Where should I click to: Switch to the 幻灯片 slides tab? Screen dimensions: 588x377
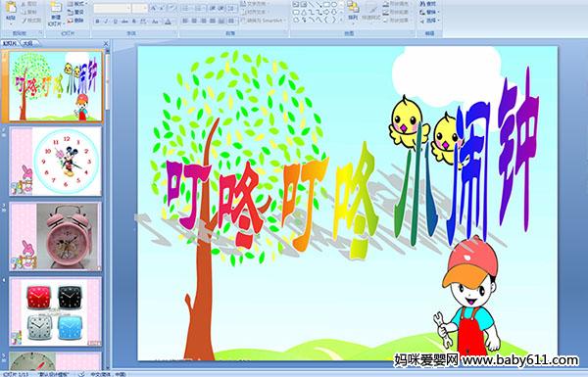tap(10, 43)
